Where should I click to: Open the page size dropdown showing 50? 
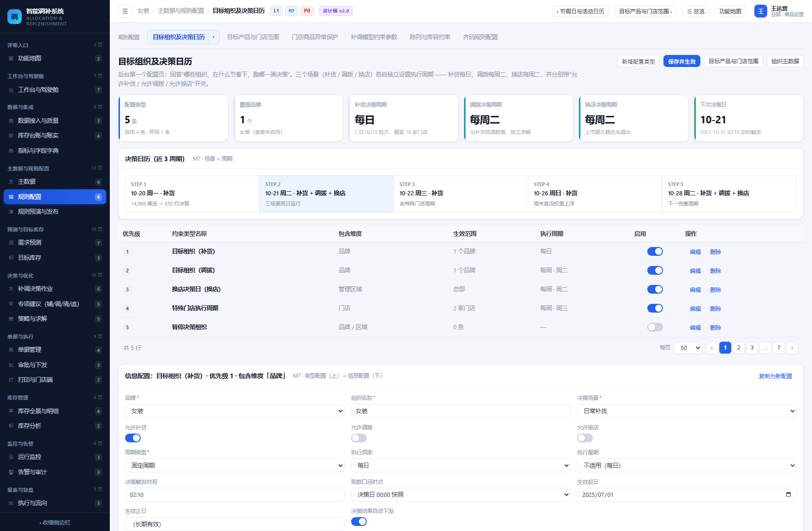(688, 348)
